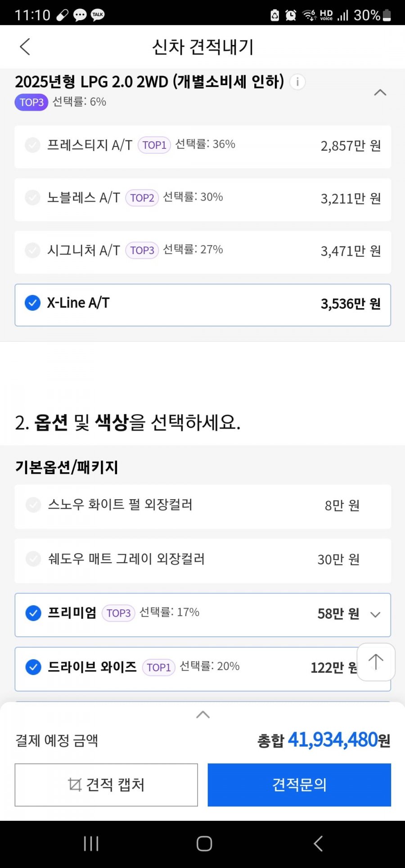
Task: Select 프레스티지 A/T trim checkbox
Action: (x=32, y=145)
